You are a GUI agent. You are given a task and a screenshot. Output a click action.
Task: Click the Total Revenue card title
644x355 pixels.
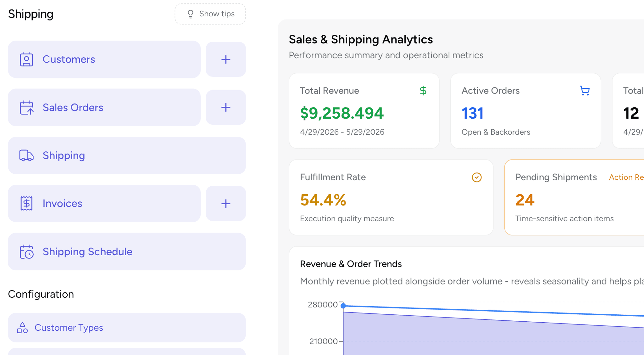pyautogui.click(x=329, y=91)
